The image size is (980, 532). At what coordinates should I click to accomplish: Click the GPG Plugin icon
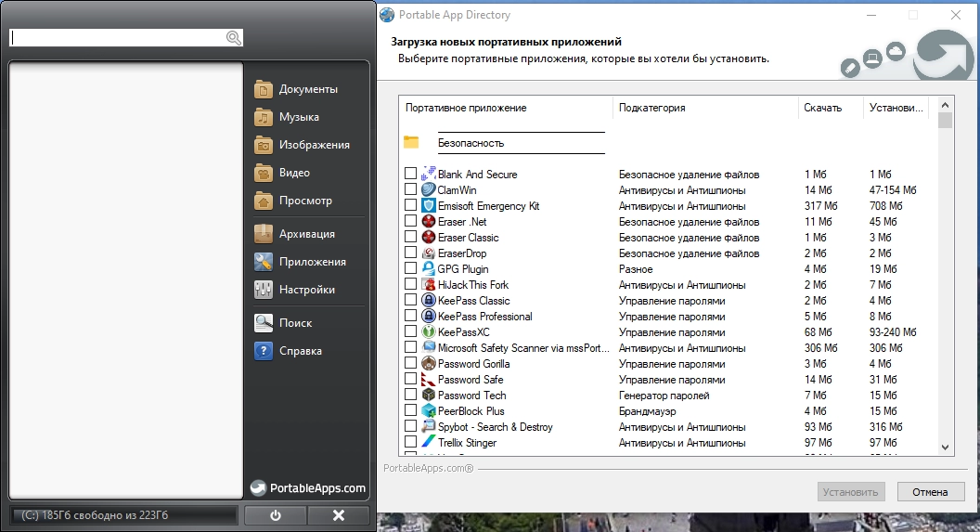(428, 269)
